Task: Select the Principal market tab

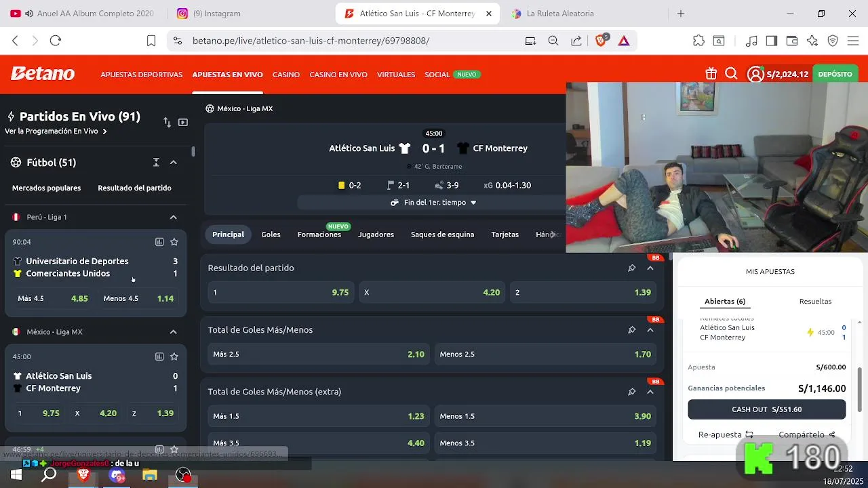Action: pos(228,235)
